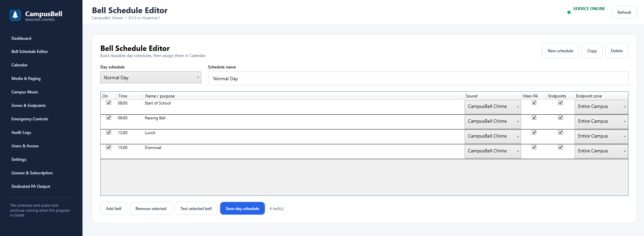This screenshot has height=236, width=644.
Task: Click the CampusBell bell logo icon
Action: coord(15,15)
